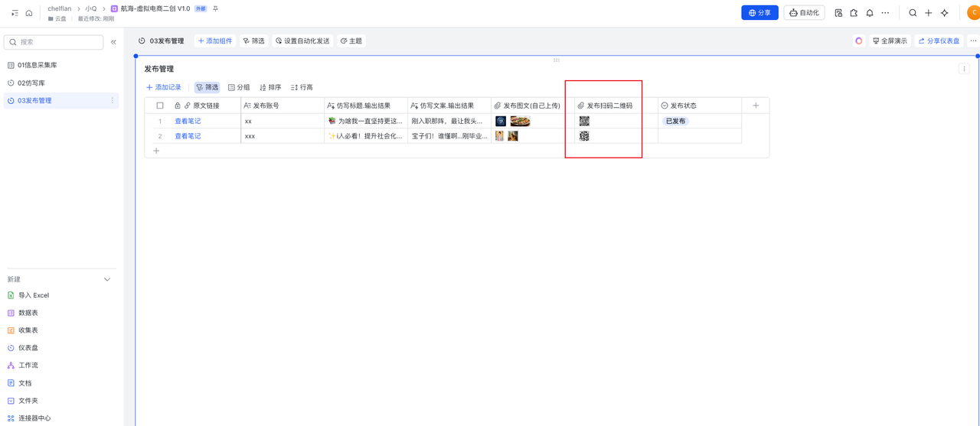The height and width of the screenshot is (426, 980).
Task: Grab the component drag handle dots
Action: pyautogui.click(x=557, y=60)
